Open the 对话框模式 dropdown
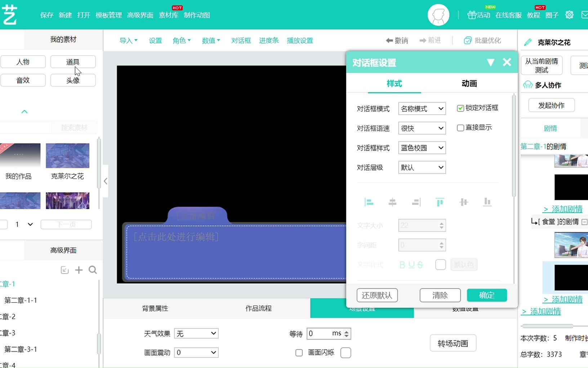This screenshot has width=588, height=368. pos(422,109)
